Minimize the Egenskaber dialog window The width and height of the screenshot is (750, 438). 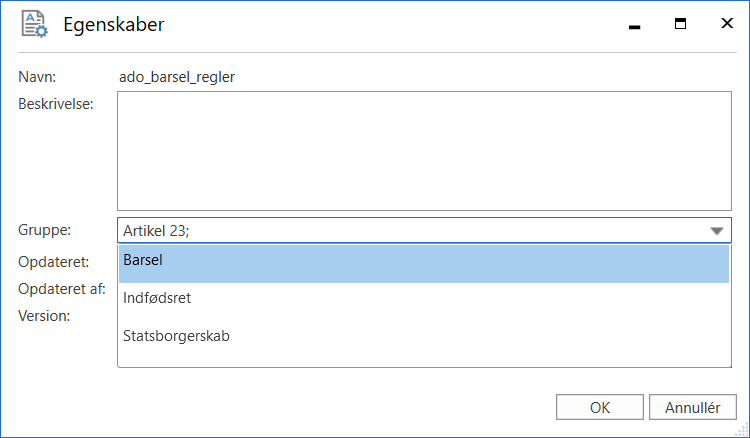(634, 25)
